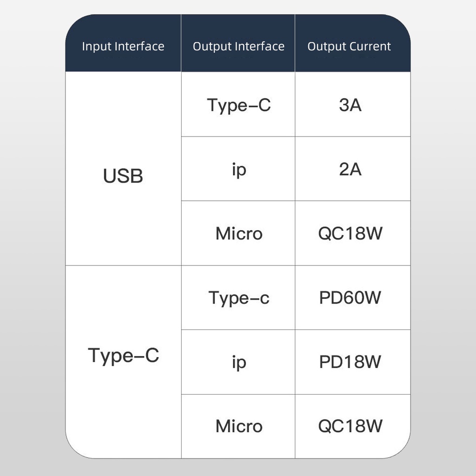Viewport: 476px width, 476px height.
Task: Select the PD60W output current cell
Action: point(350,298)
